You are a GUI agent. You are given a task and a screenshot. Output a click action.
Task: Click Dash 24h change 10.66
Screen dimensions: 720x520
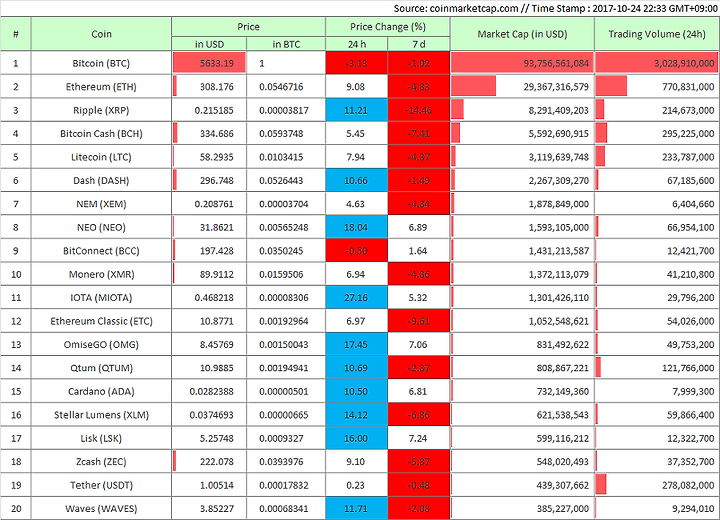coord(357,181)
